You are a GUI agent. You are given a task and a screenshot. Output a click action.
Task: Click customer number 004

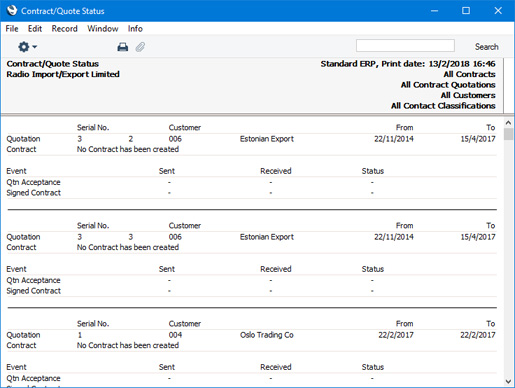point(175,335)
